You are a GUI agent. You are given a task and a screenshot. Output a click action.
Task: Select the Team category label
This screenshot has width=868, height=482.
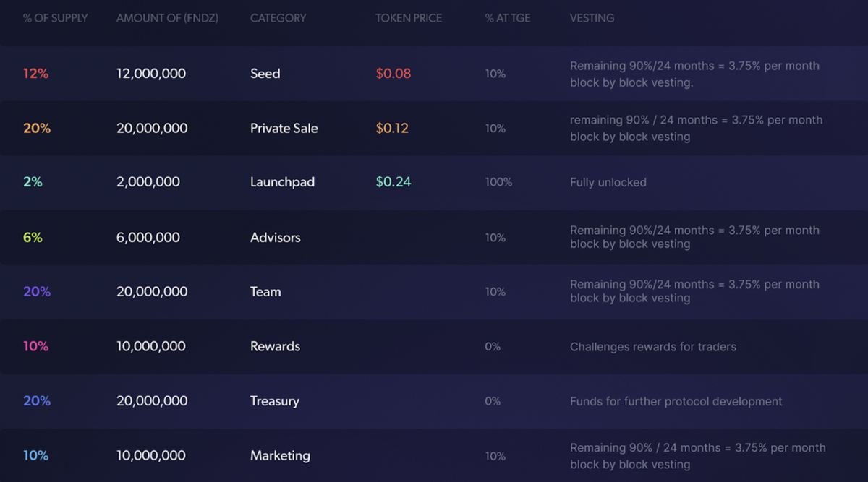[265, 292]
